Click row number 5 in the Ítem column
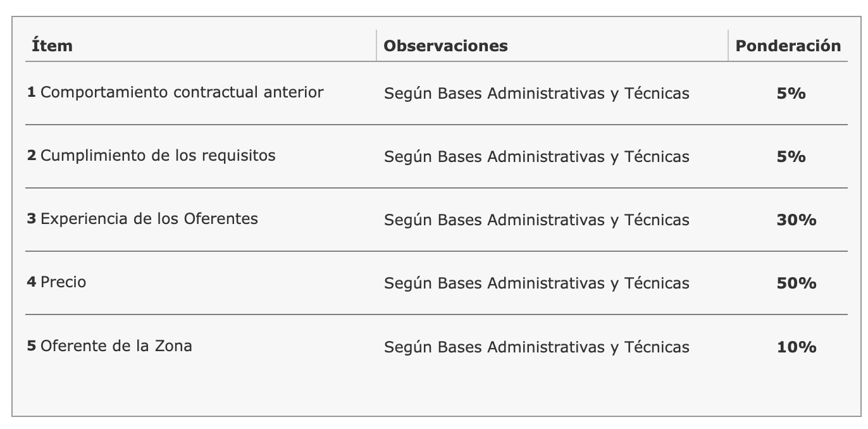This screenshot has width=868, height=429. (32, 347)
